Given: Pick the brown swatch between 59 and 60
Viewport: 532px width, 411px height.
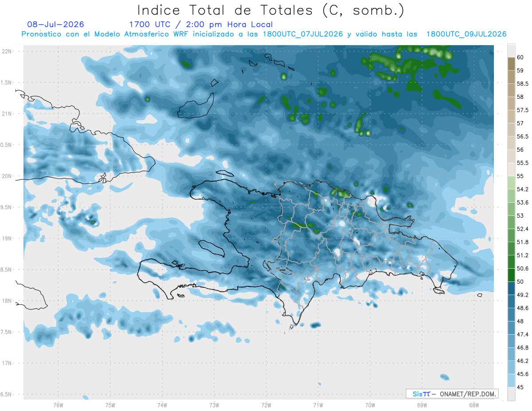Looking at the screenshot, I should click(x=511, y=64).
